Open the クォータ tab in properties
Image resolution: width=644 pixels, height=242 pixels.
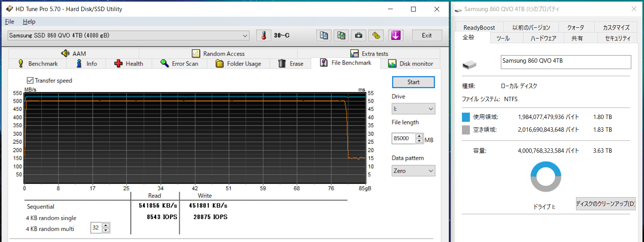coord(576,27)
